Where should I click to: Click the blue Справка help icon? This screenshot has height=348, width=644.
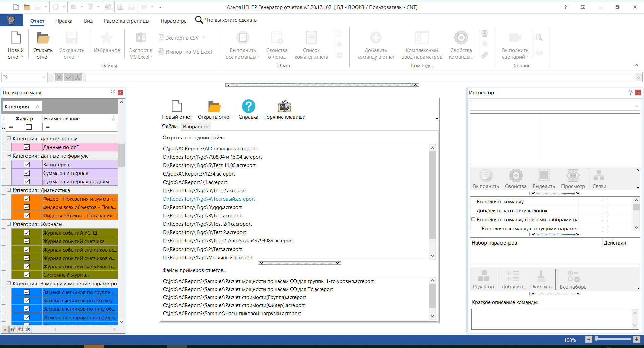coord(248,107)
